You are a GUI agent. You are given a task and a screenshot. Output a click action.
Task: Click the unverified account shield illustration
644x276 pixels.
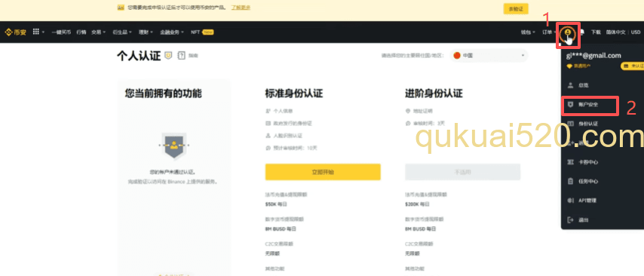click(174, 146)
